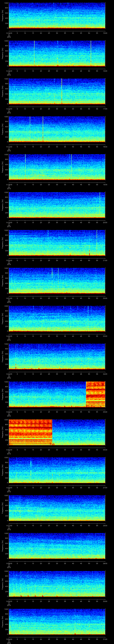The width and height of the screenshot is (114, 644).
Task: Select the 24:00 end time label
Action: pos(105,374)
